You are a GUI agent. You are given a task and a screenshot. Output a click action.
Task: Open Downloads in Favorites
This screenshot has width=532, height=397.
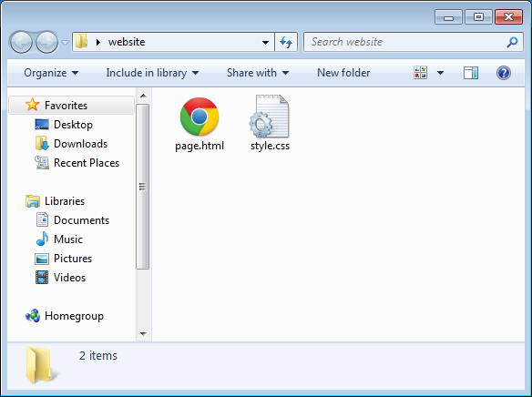tap(80, 144)
